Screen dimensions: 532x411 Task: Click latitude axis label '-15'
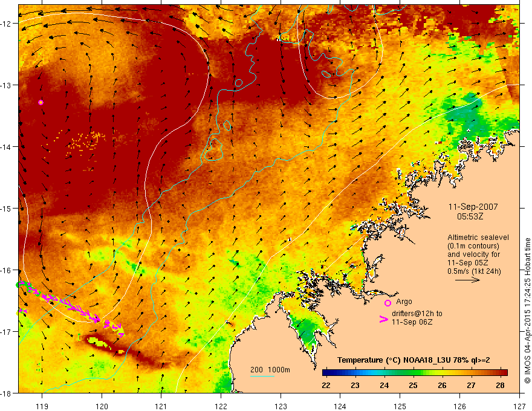pyautogui.click(x=7, y=208)
